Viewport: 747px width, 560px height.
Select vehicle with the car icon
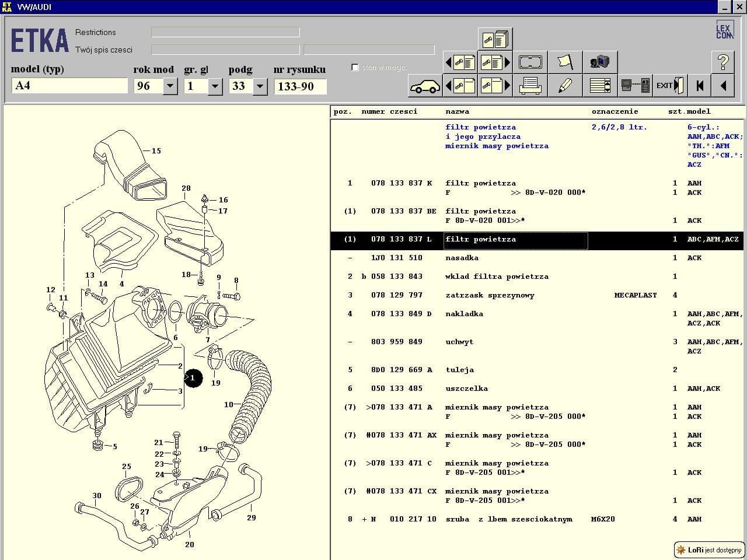click(x=425, y=86)
